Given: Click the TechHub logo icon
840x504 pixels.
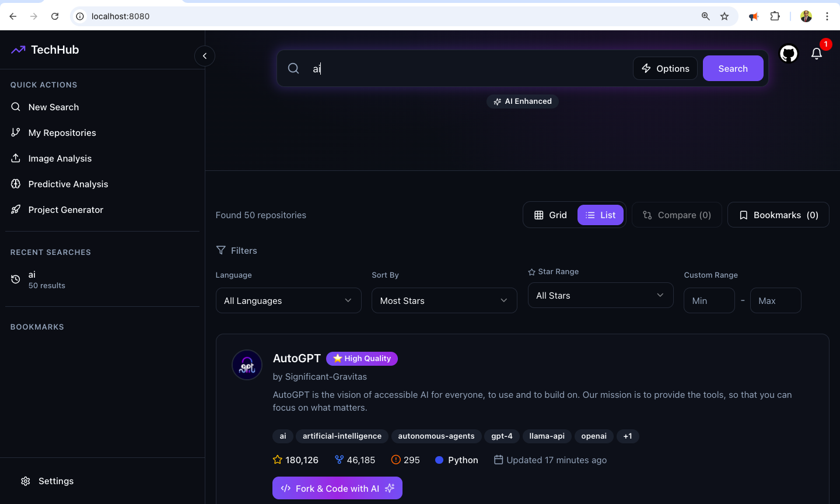Looking at the screenshot, I should [x=18, y=50].
